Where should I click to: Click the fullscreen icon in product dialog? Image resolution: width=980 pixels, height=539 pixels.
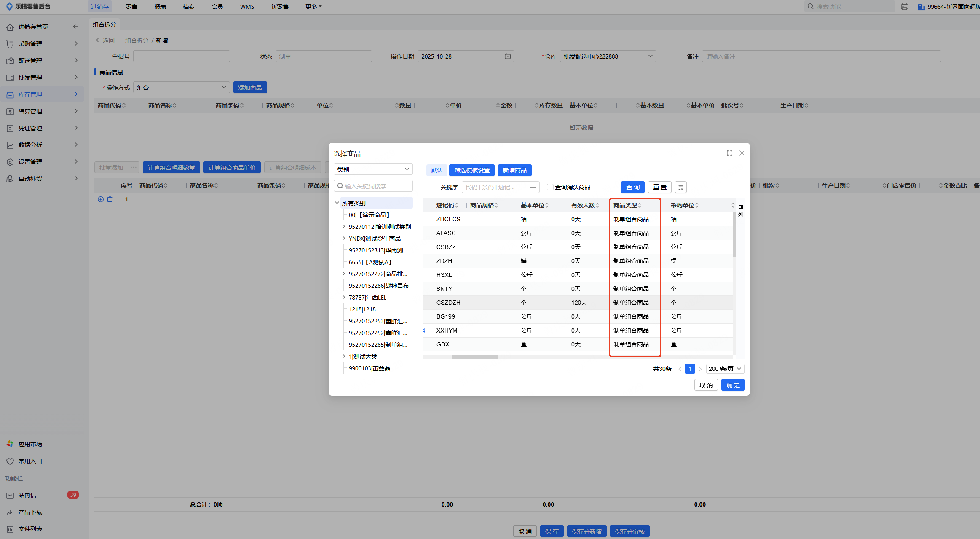(729, 153)
